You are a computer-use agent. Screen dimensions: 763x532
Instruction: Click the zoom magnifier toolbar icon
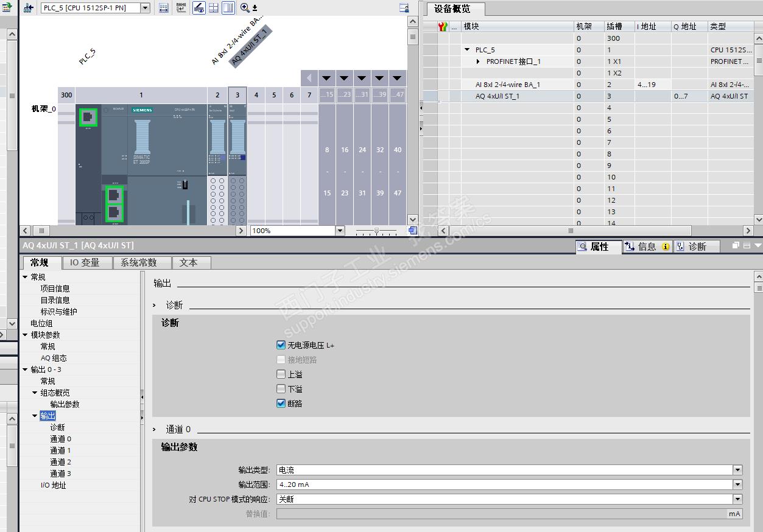tap(245, 8)
